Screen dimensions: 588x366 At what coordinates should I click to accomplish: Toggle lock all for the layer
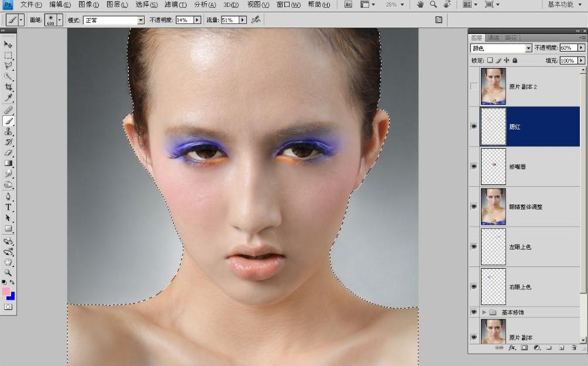point(515,60)
